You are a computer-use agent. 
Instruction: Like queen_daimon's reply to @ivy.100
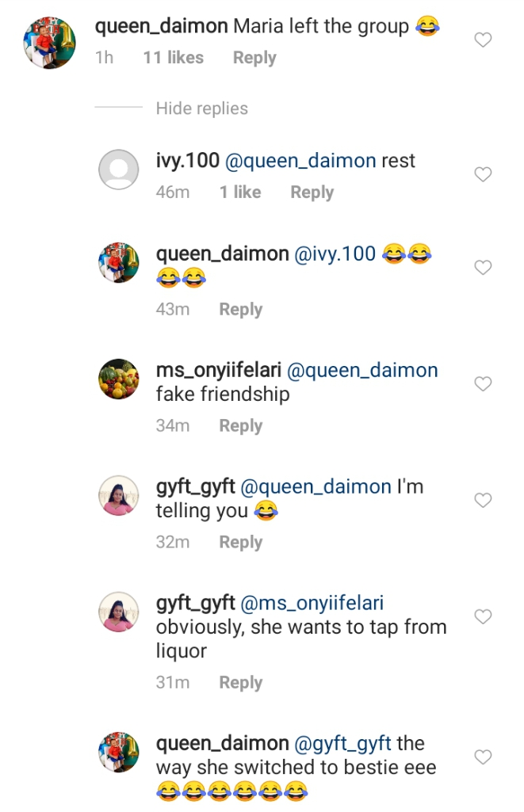[x=483, y=268]
